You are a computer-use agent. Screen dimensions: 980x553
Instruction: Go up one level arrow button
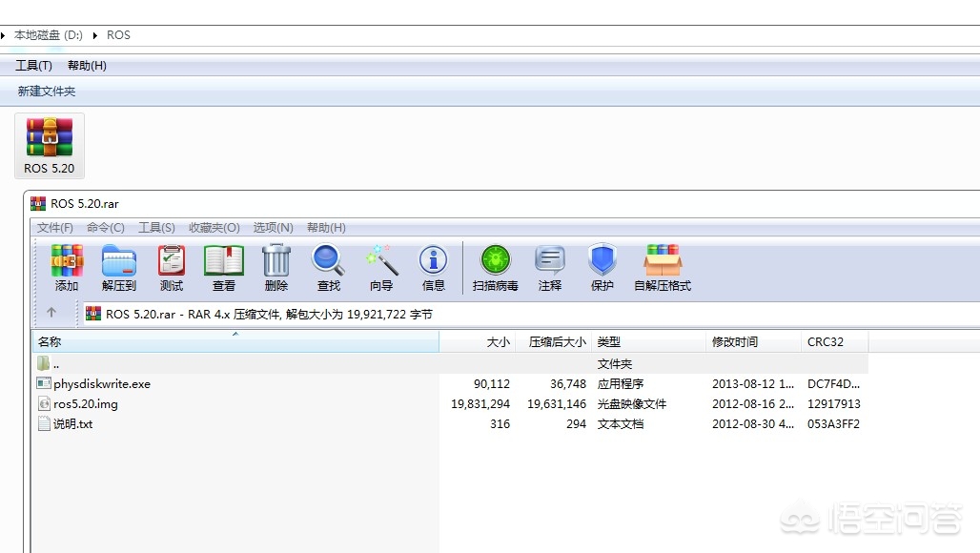tap(51, 313)
